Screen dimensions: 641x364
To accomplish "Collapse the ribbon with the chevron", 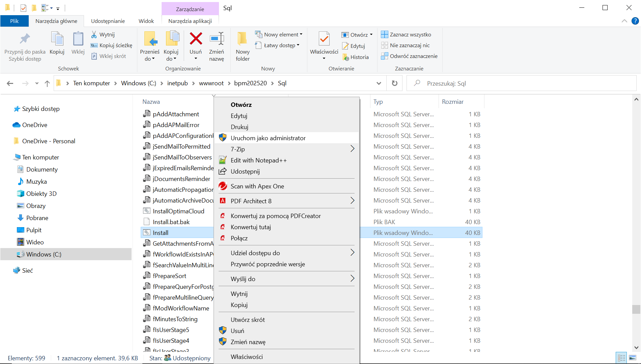I will (x=624, y=21).
